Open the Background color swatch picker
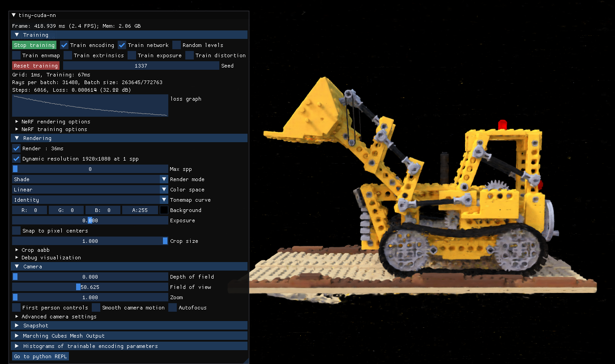The height and width of the screenshot is (364, 615). 164,210
